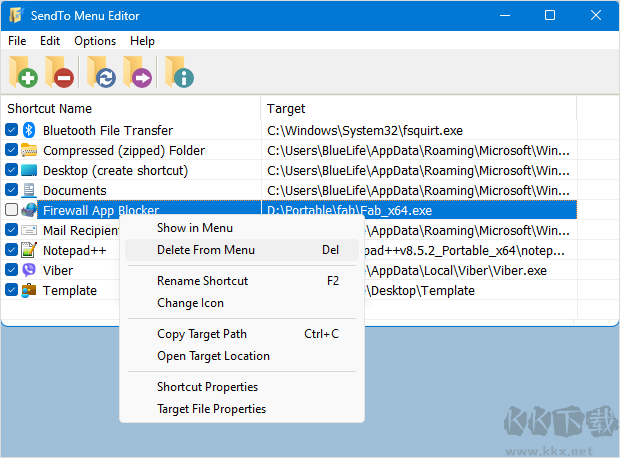The height and width of the screenshot is (458, 620).
Task: Click the Target column header
Action: (287, 108)
